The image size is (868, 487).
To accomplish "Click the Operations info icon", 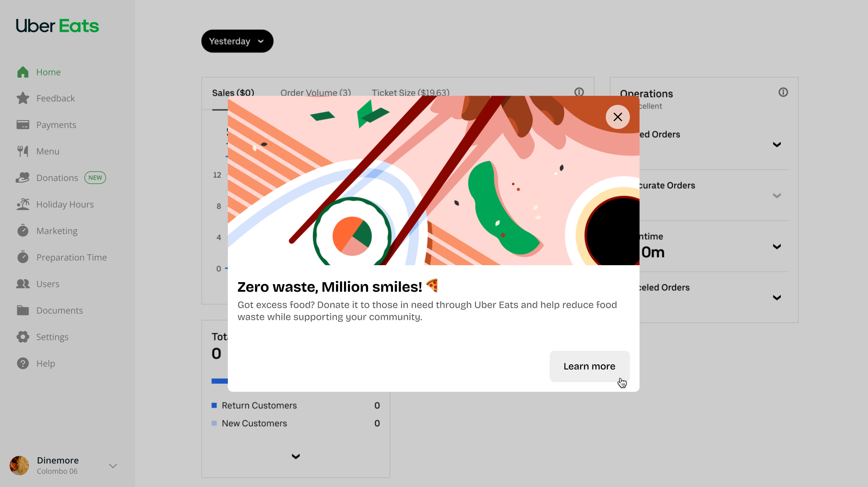I will pos(783,92).
